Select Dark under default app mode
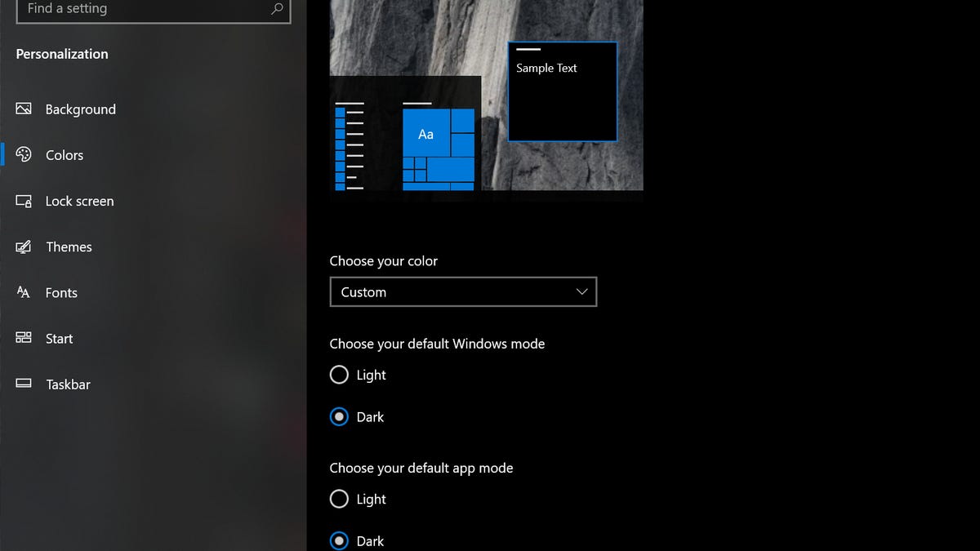Image resolution: width=980 pixels, height=551 pixels. pos(339,540)
